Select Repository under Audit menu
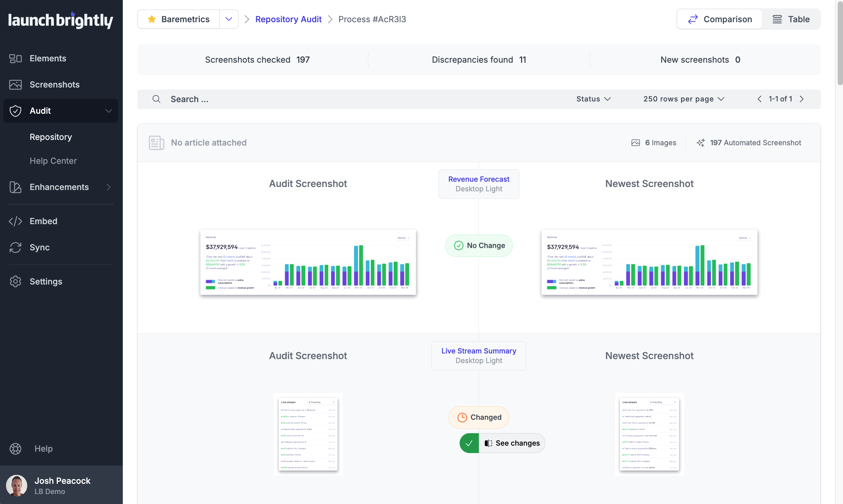843x504 pixels. tap(51, 137)
